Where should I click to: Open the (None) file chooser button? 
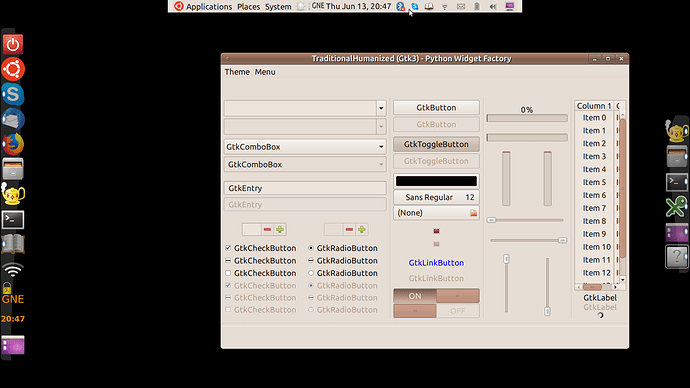pyautogui.click(x=436, y=213)
